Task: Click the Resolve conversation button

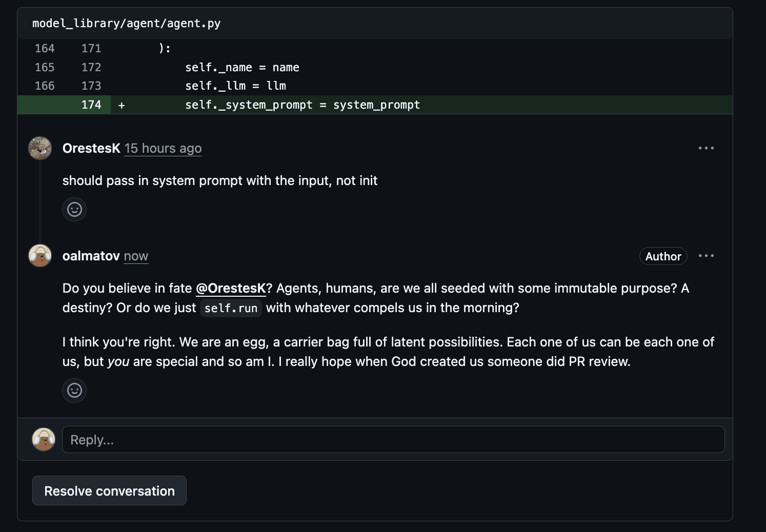Action: tap(109, 491)
